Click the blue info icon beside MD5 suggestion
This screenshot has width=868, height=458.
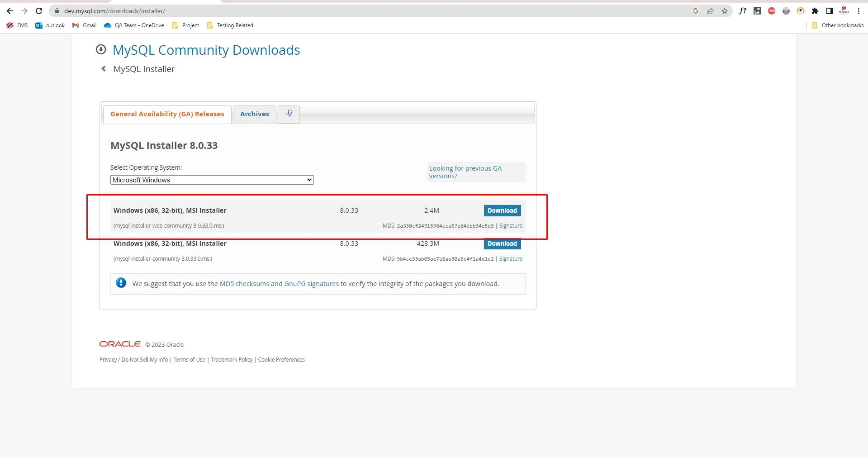(x=121, y=282)
